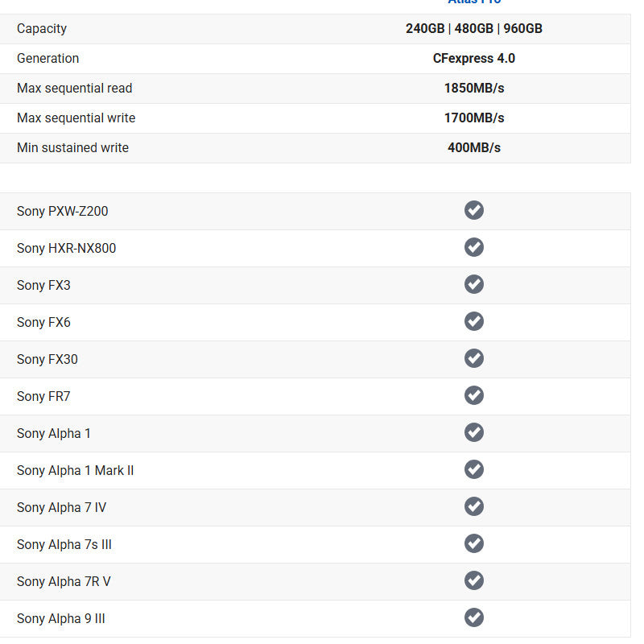Click the 1850MB/s max read value
Screen dimensions: 644x644
point(474,89)
